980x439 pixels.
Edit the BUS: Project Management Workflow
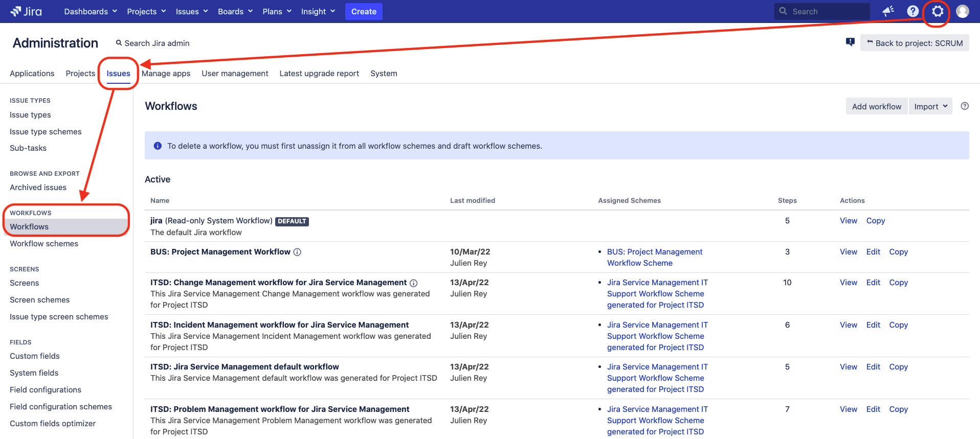tap(873, 252)
